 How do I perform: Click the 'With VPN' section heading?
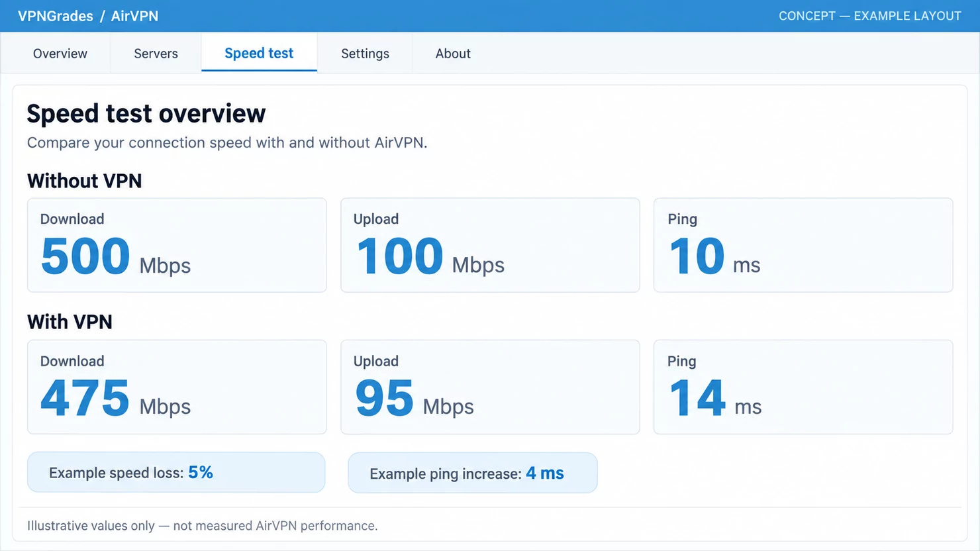pyautogui.click(x=70, y=322)
